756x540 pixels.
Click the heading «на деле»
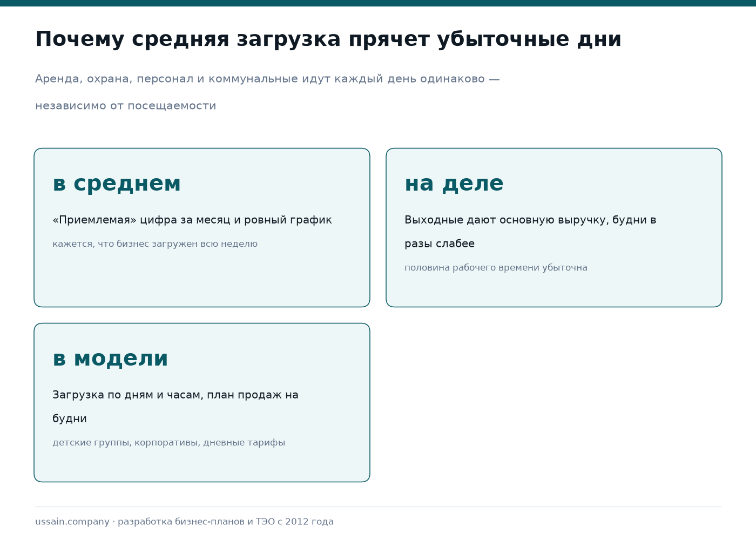454,184
